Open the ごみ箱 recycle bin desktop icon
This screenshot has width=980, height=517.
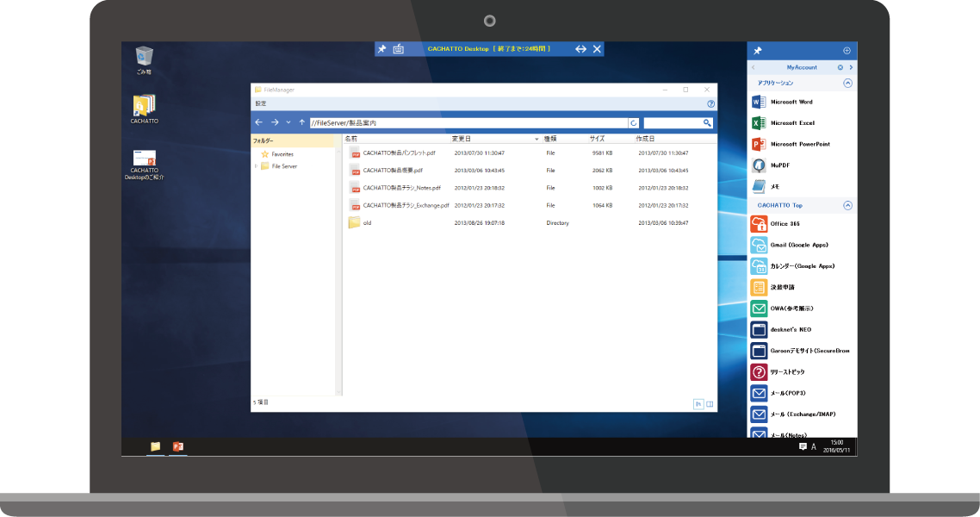coord(145,60)
